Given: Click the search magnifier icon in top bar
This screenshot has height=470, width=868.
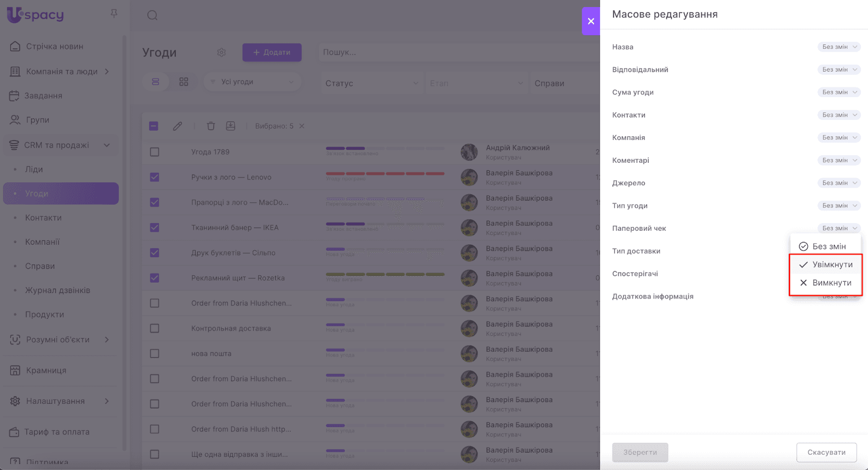Looking at the screenshot, I should [152, 15].
